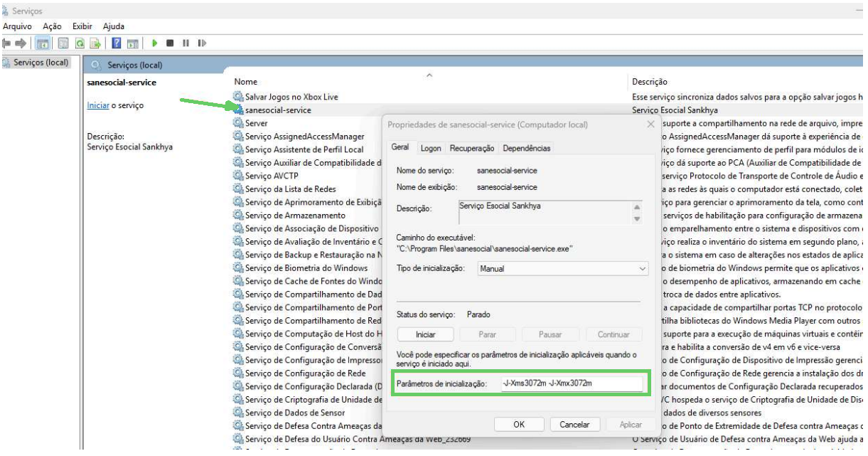This screenshot has height=456, width=868.
Task: Open the Exibir menu
Action: click(x=82, y=26)
